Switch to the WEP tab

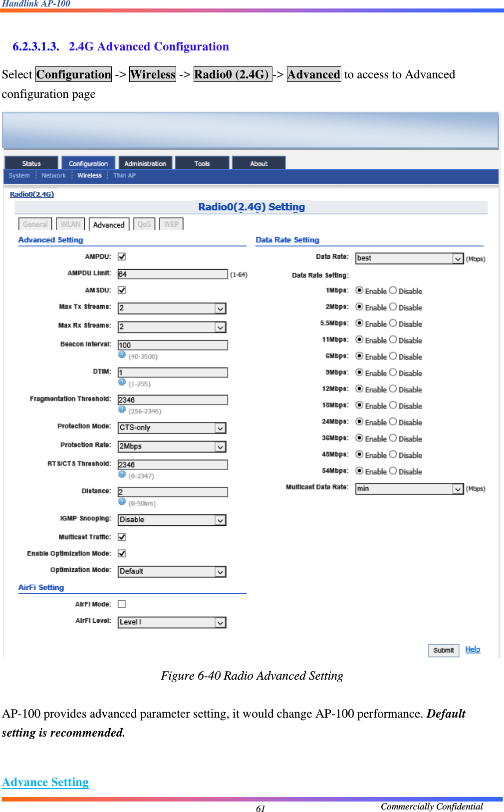pos(171,224)
